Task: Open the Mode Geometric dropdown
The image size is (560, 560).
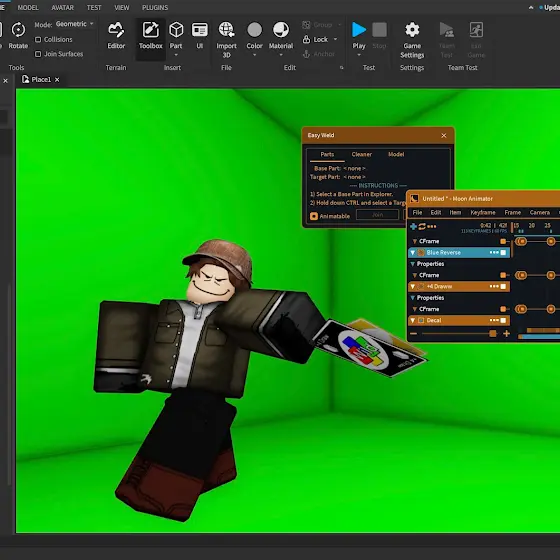Action: point(74,24)
